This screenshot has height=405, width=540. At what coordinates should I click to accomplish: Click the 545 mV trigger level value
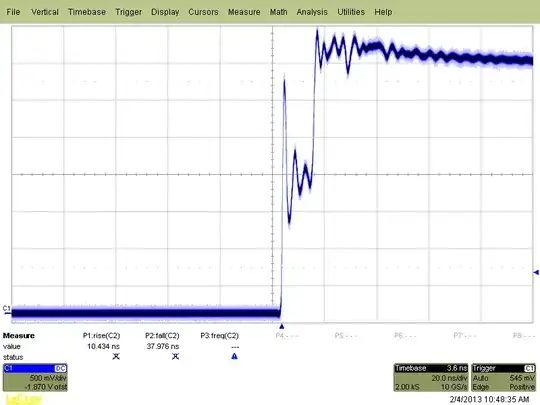[522, 378]
